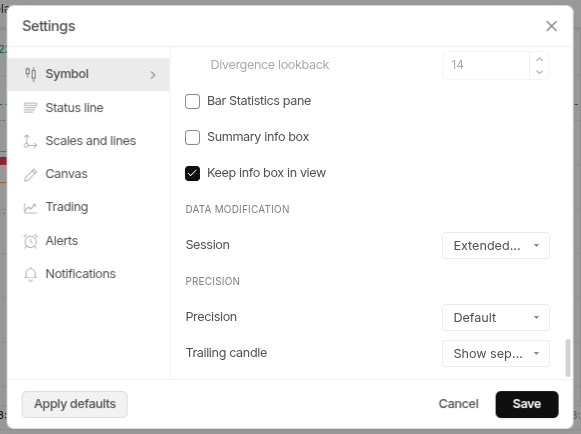This screenshot has width=581, height=434.
Task: Switch to the Scales and lines tab
Action: [x=88, y=141]
